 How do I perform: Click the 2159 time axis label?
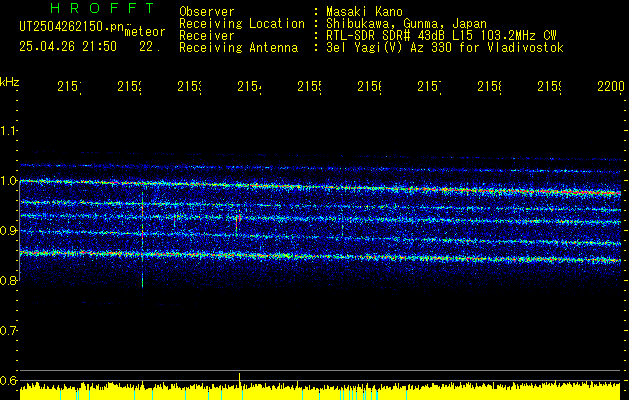550,86
